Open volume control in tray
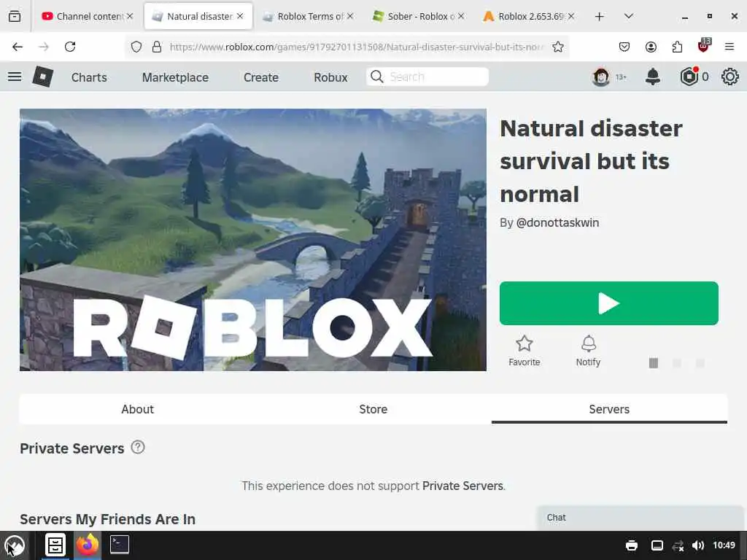Viewport: 747px width, 560px height. pos(698,545)
